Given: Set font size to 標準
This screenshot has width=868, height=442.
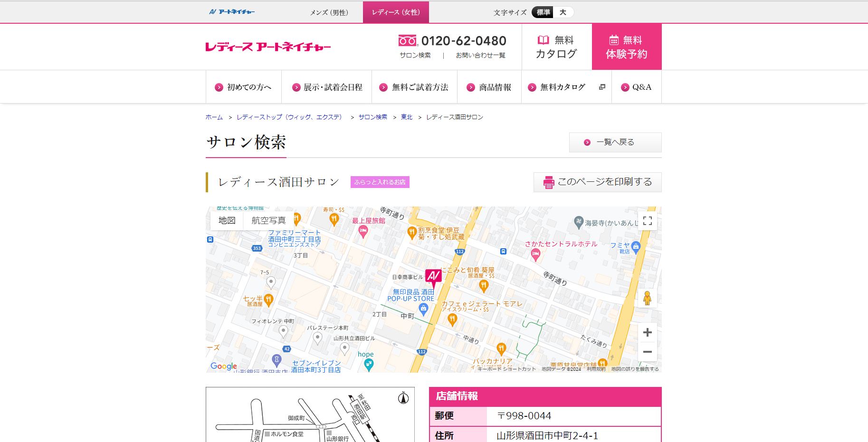Looking at the screenshot, I should click(543, 12).
